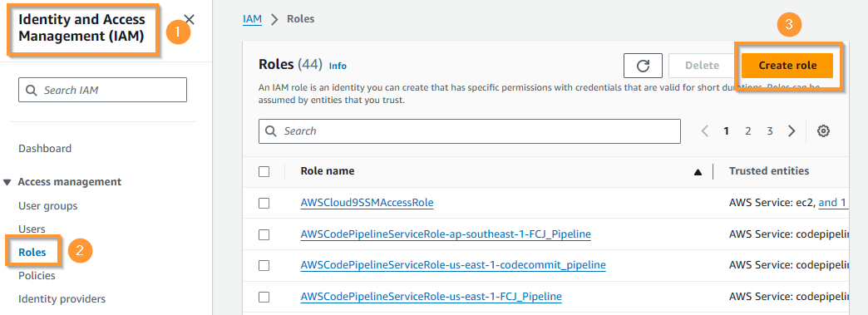This screenshot has height=315, width=868.
Task: Click the Delete button
Action: (x=702, y=66)
